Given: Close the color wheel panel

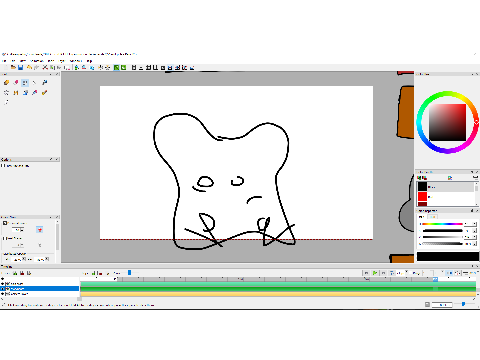Looking at the screenshot, I should [477, 74].
